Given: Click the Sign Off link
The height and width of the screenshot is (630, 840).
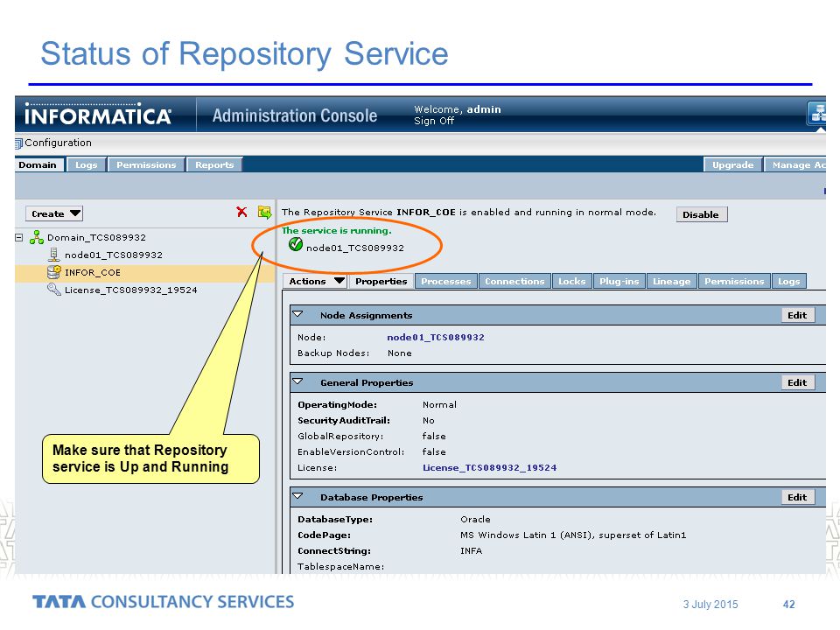Looking at the screenshot, I should (x=434, y=121).
